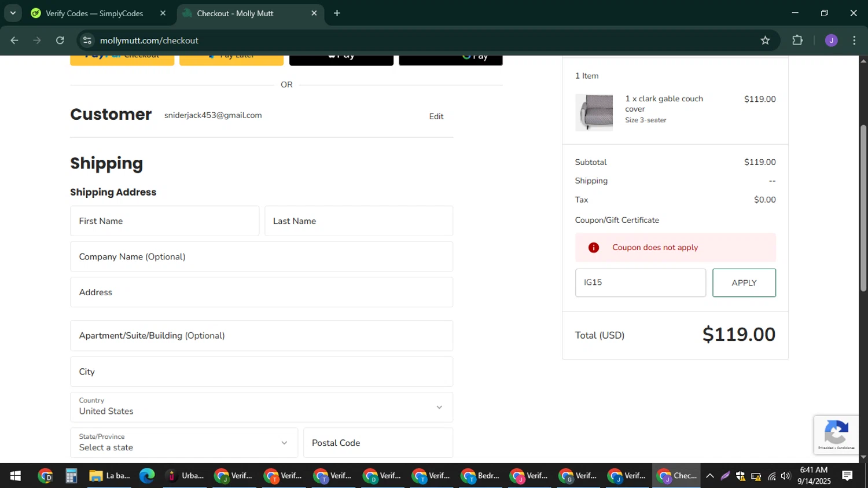Image resolution: width=868 pixels, height=488 pixels.
Task: Open network Wi-Fi tray icon
Action: pyautogui.click(x=771, y=476)
